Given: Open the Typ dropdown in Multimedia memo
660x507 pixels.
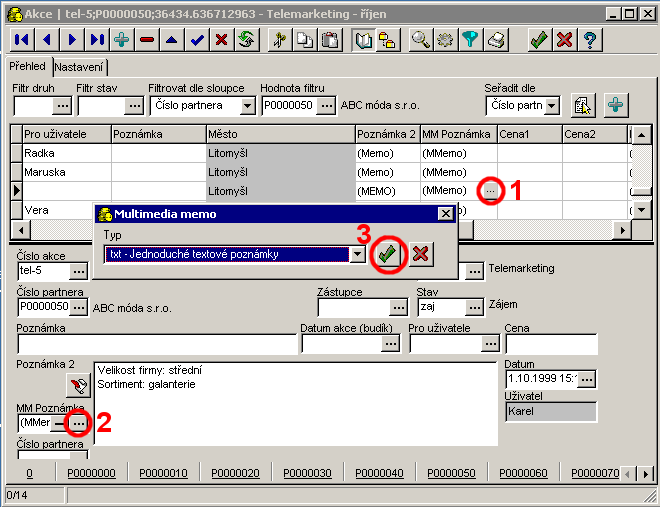Looking at the screenshot, I should 356,254.
